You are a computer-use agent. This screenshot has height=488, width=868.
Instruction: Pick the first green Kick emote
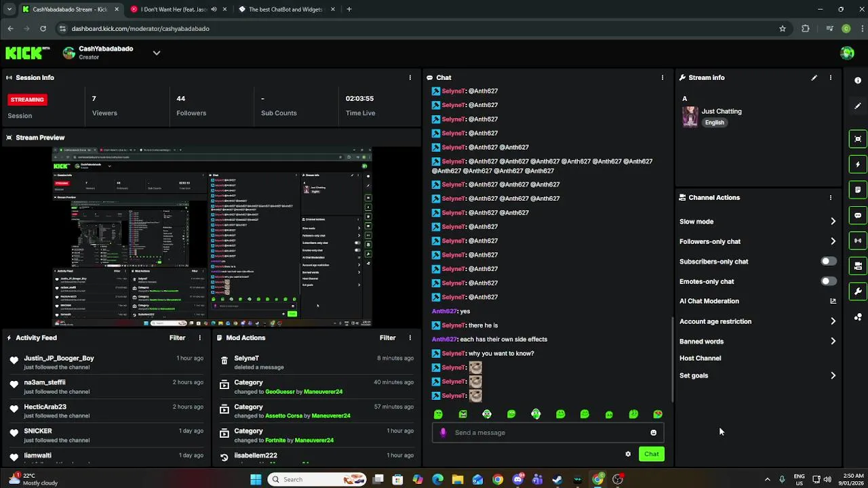[x=438, y=414]
